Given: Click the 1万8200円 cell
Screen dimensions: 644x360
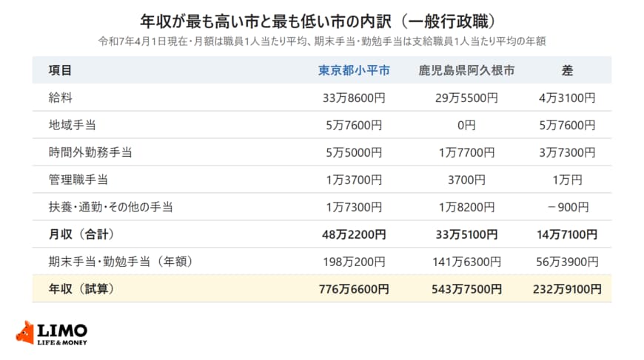Looking at the screenshot, I should pyautogui.click(x=466, y=207).
